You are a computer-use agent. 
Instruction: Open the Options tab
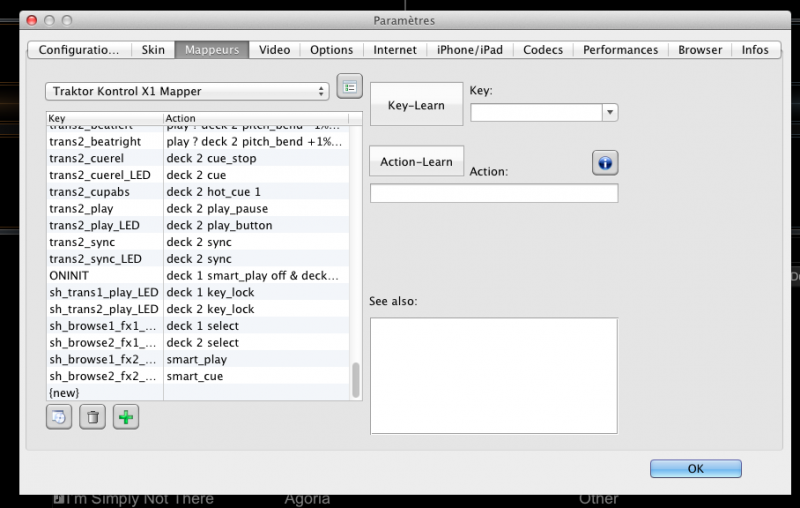(x=332, y=50)
